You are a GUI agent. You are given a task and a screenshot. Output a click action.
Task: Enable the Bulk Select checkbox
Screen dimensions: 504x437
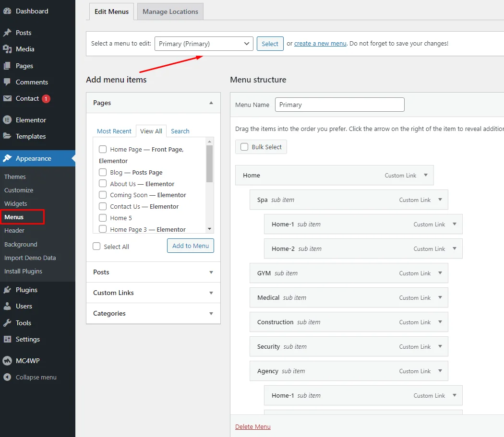coord(244,147)
